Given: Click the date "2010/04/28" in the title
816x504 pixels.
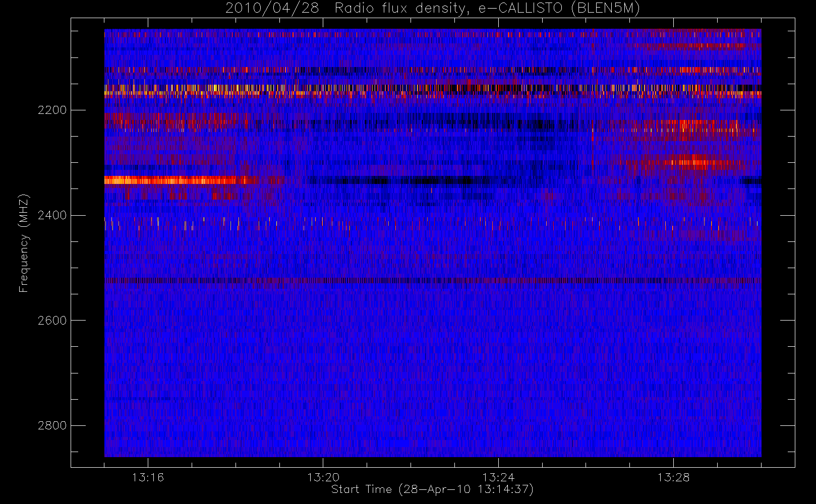Looking at the screenshot, I should (x=272, y=9).
